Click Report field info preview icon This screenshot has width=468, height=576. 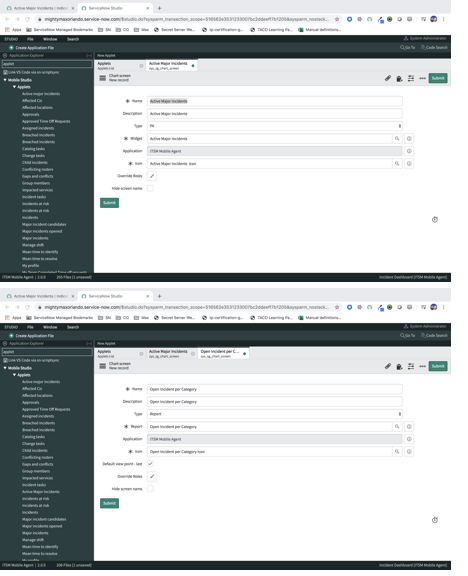tap(409, 426)
